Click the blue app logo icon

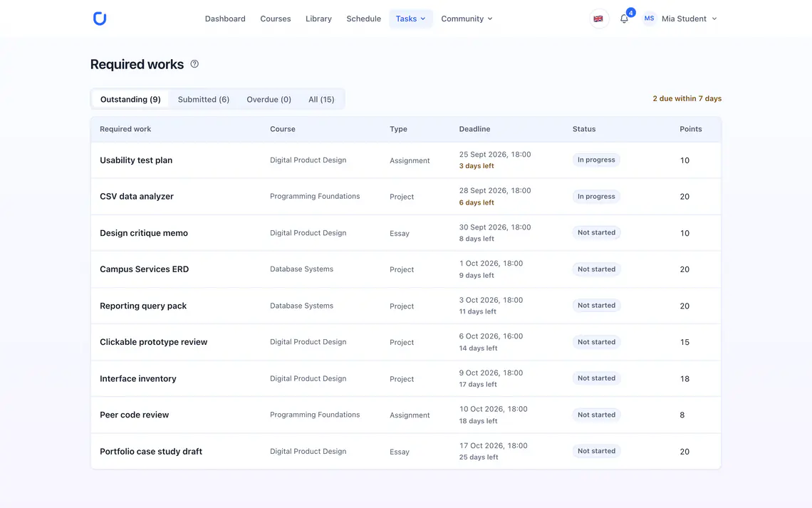tap(100, 19)
